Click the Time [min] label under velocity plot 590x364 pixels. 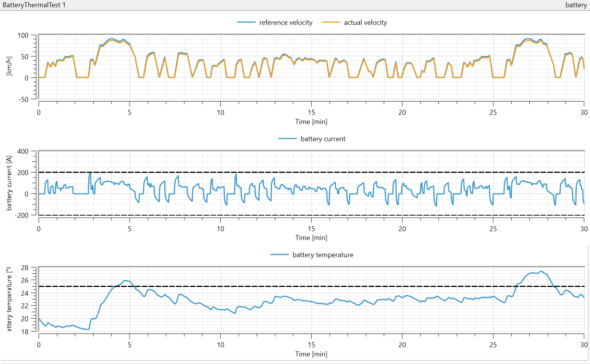point(311,122)
